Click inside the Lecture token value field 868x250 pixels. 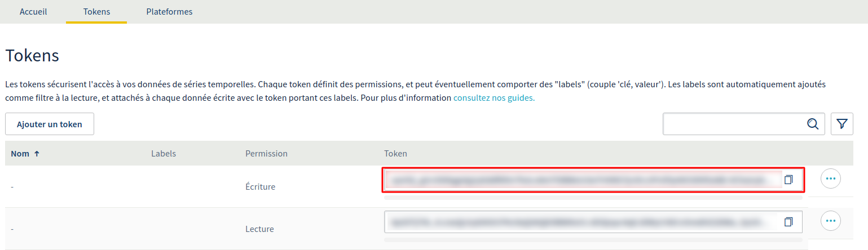pyautogui.click(x=581, y=222)
